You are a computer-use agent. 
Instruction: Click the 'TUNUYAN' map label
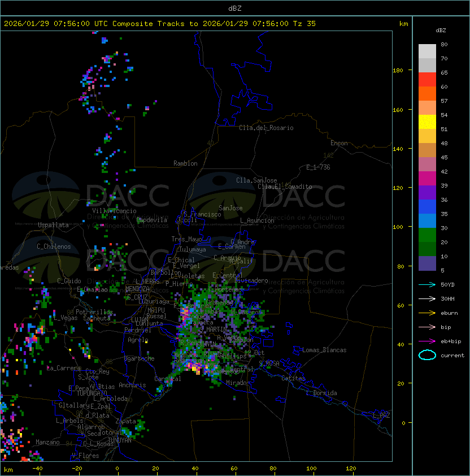coord(120,440)
